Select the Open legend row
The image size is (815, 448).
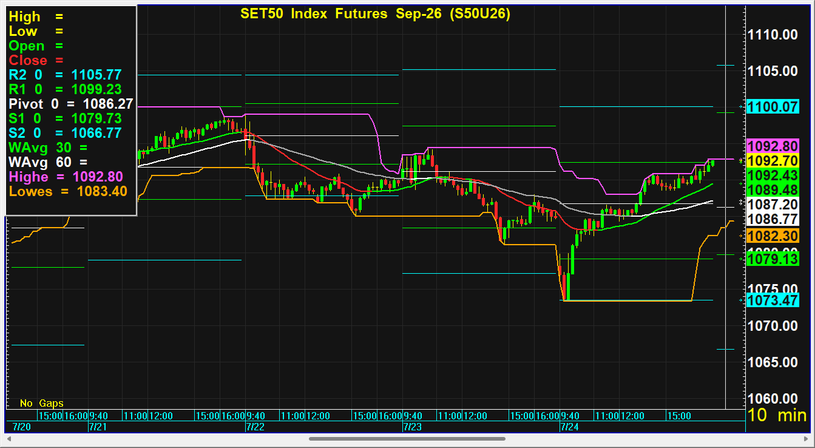(36, 46)
